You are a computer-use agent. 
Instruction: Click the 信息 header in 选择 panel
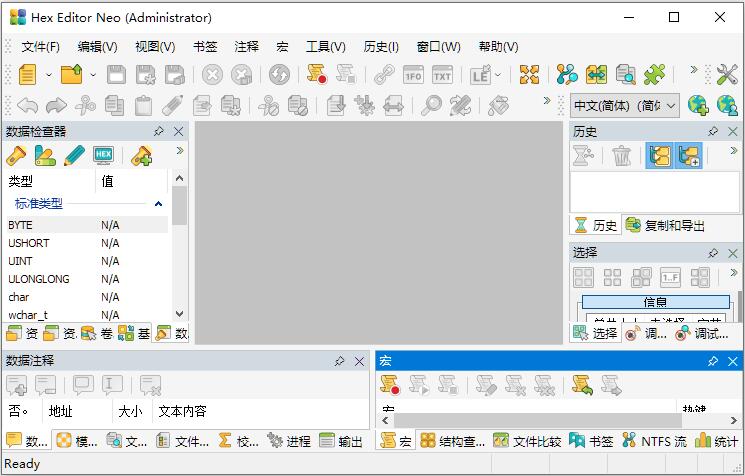pyautogui.click(x=656, y=302)
